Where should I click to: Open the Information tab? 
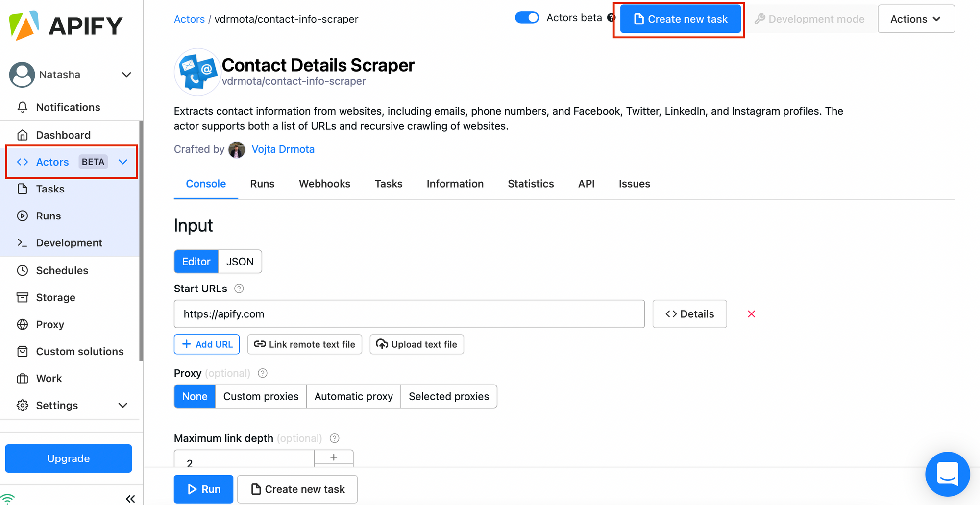(x=455, y=184)
